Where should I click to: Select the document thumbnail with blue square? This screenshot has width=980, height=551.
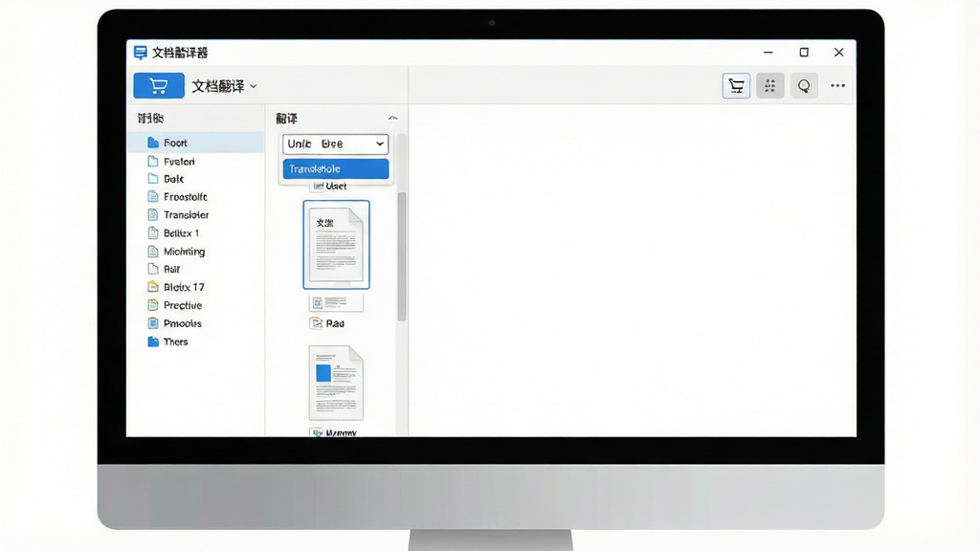336,383
